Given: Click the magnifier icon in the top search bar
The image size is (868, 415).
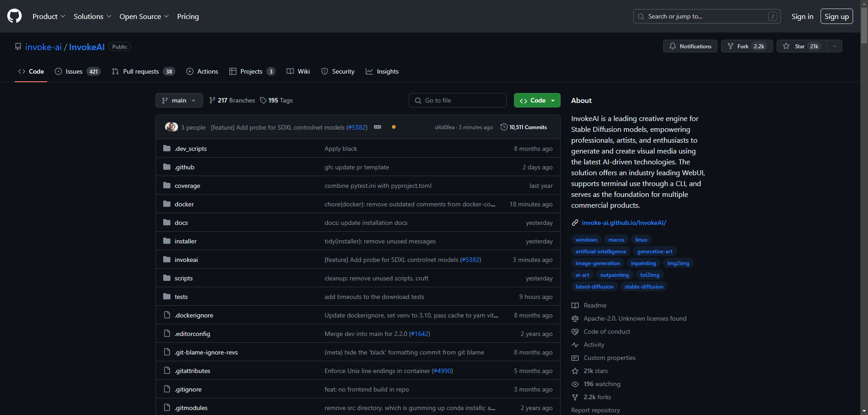Looking at the screenshot, I should pos(641,16).
